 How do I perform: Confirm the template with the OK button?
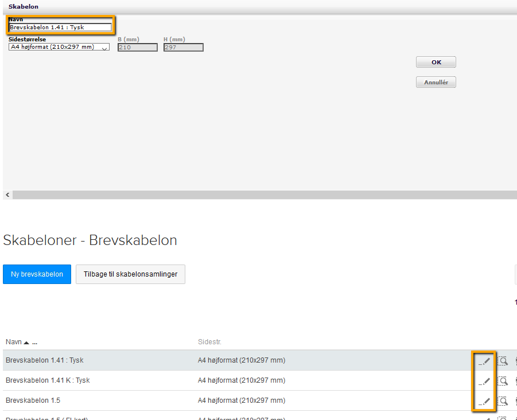pos(436,63)
